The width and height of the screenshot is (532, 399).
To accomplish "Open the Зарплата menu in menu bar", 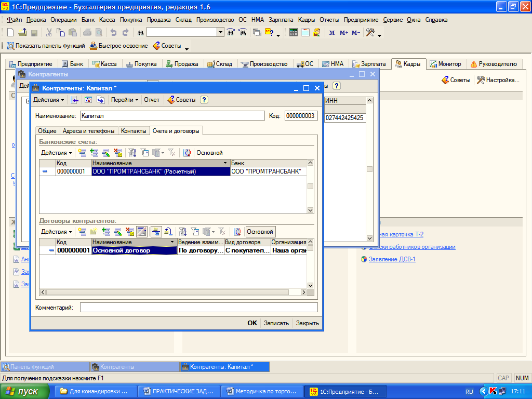I will [281, 20].
